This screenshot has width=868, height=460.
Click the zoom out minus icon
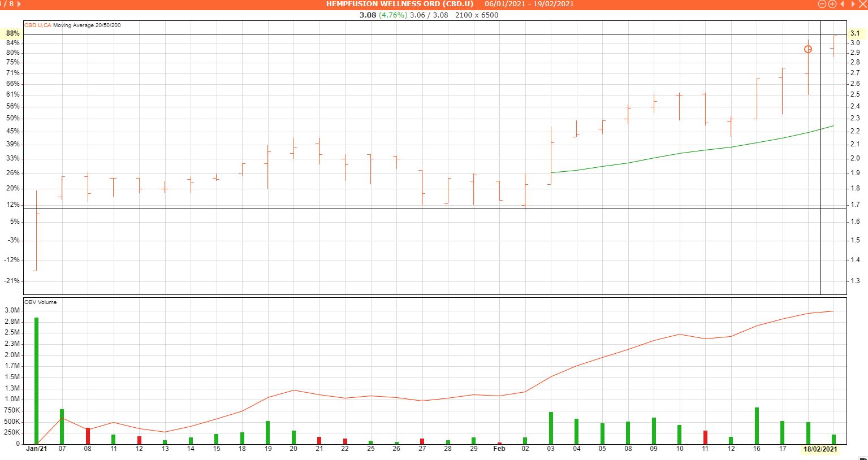click(x=822, y=4)
